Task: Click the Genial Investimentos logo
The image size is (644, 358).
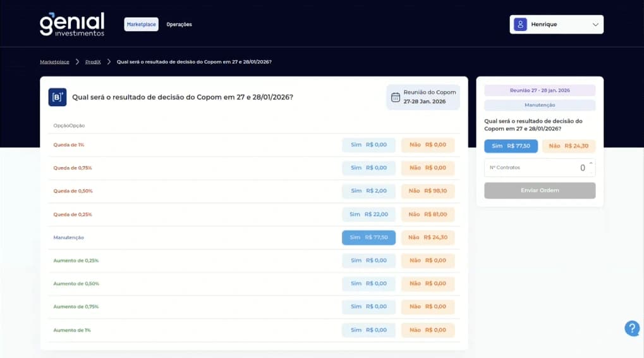Action: coord(72,24)
